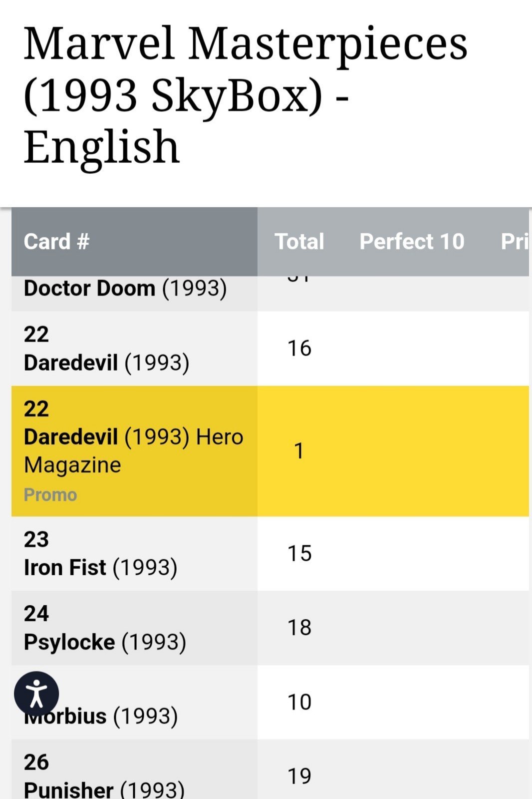The height and width of the screenshot is (799, 532).
Task: Open Punisher (1993) card link
Action: tap(104, 789)
